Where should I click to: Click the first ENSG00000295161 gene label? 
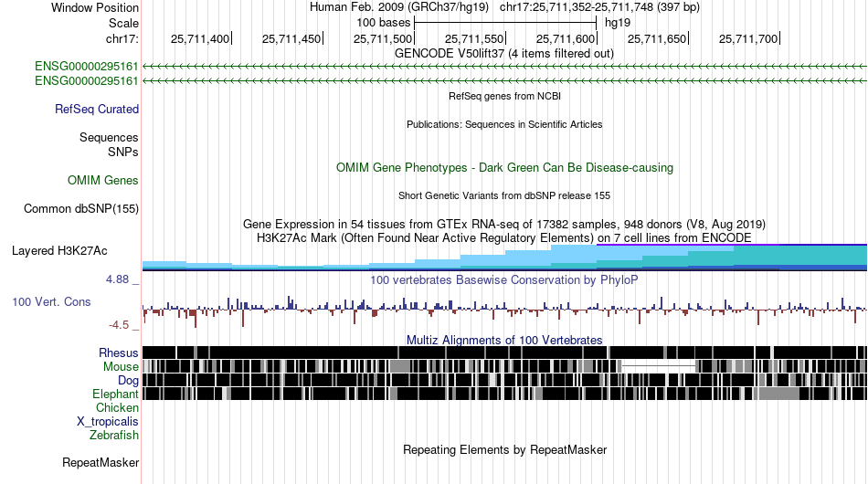[87, 67]
